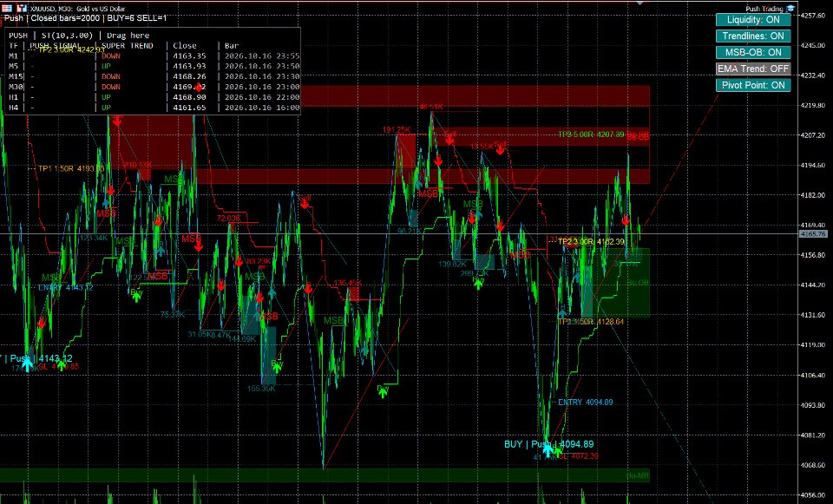Click the M5 row close 4163.93
Image resolution: width=833 pixels, height=504 pixels.
[189, 67]
